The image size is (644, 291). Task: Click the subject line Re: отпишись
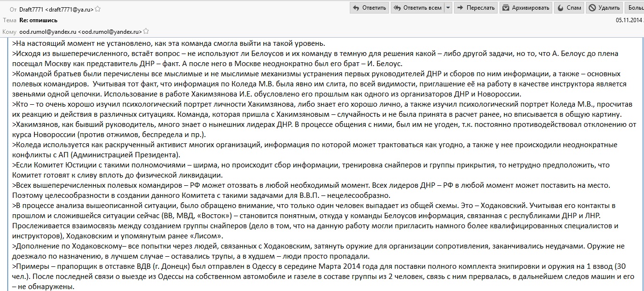38,20
